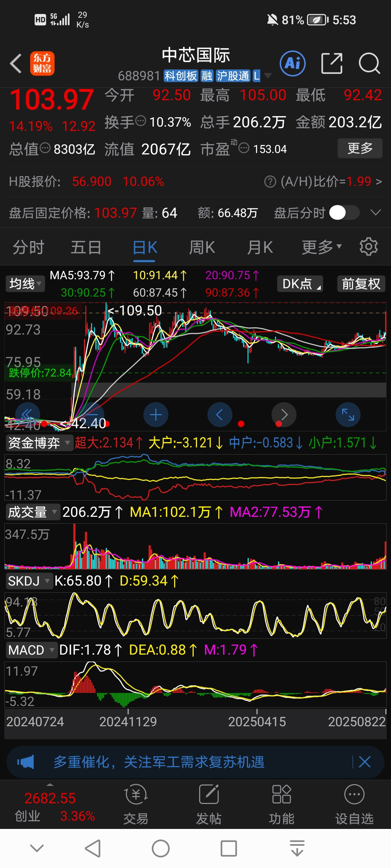This screenshot has width=391, height=868.
Task: Tap the 科创板 tag
Action: point(181,76)
